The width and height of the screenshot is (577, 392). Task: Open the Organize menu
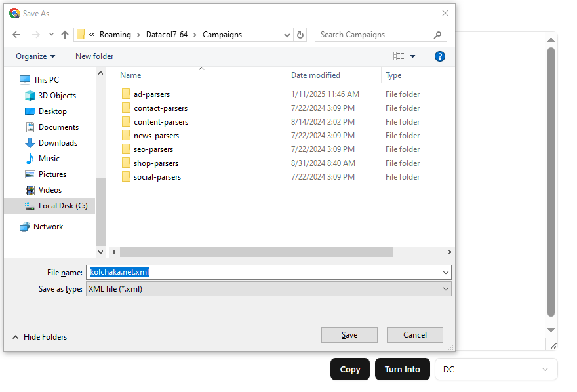[35, 56]
